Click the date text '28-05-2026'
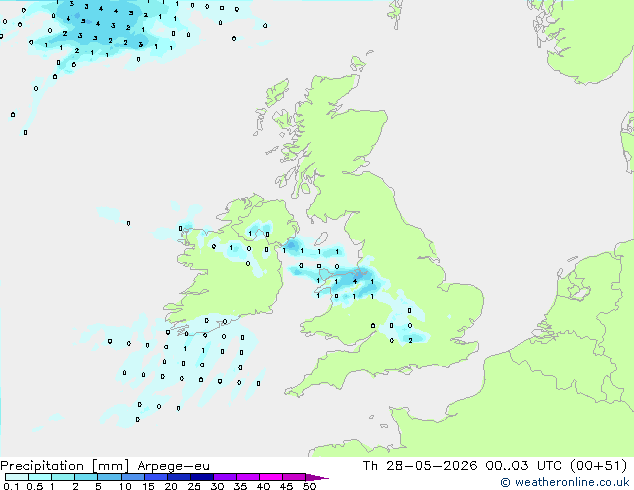 [431, 466]
